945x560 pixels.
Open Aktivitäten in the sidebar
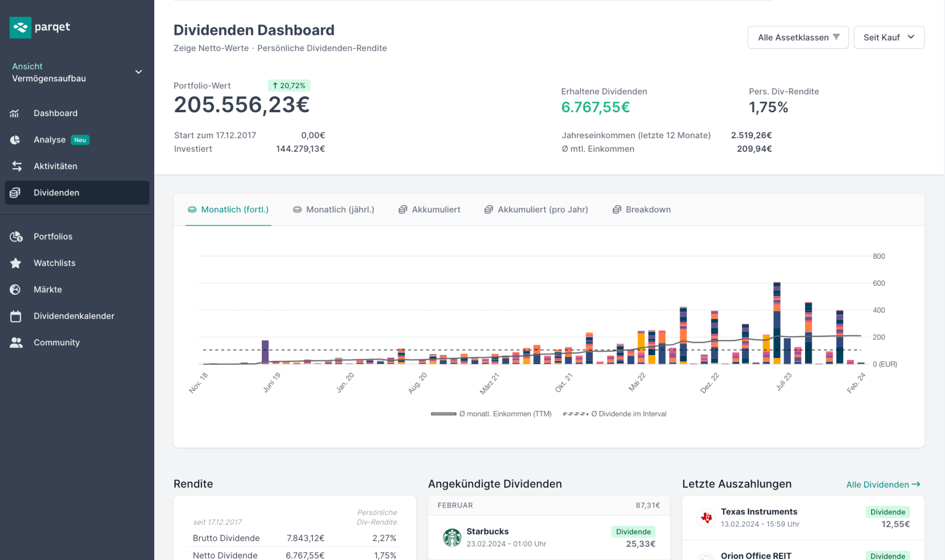pos(77,166)
